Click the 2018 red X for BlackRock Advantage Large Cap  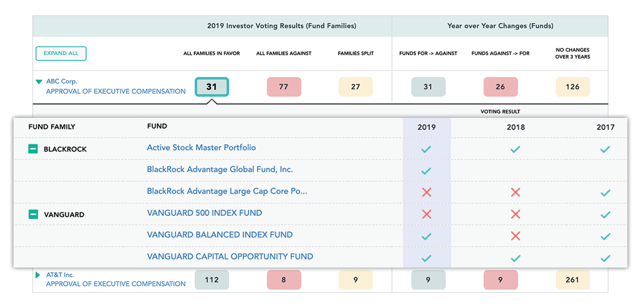point(515,192)
